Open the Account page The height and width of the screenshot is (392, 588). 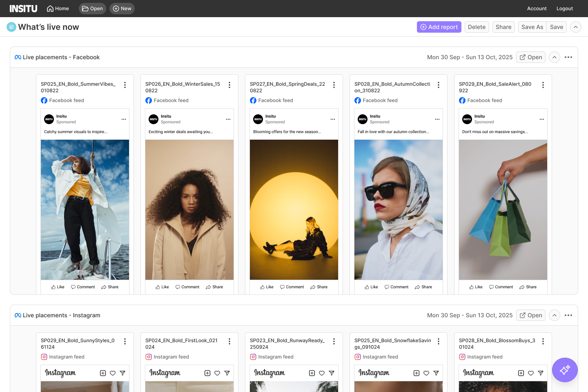[x=537, y=9]
